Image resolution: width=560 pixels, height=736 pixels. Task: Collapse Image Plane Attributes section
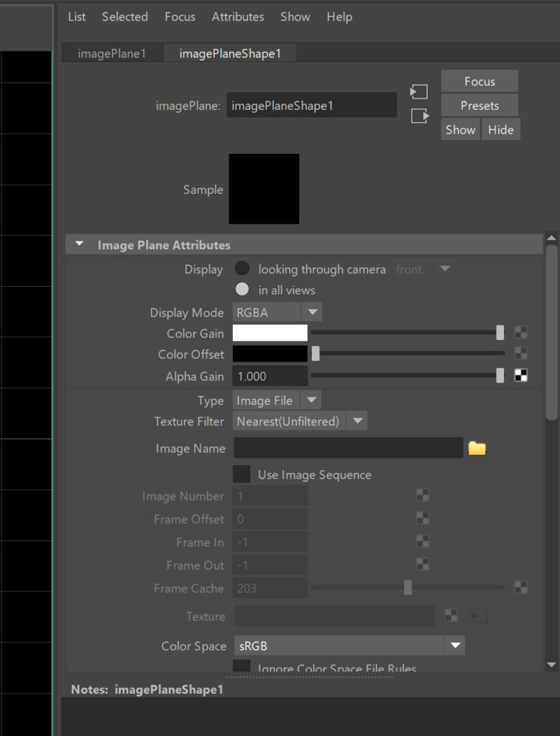(79, 244)
